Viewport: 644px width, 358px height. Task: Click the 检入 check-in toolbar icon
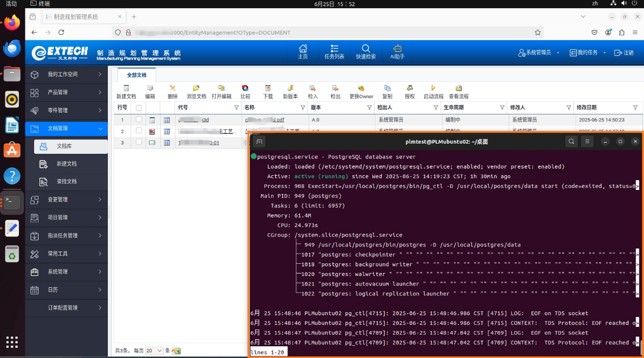click(x=313, y=89)
